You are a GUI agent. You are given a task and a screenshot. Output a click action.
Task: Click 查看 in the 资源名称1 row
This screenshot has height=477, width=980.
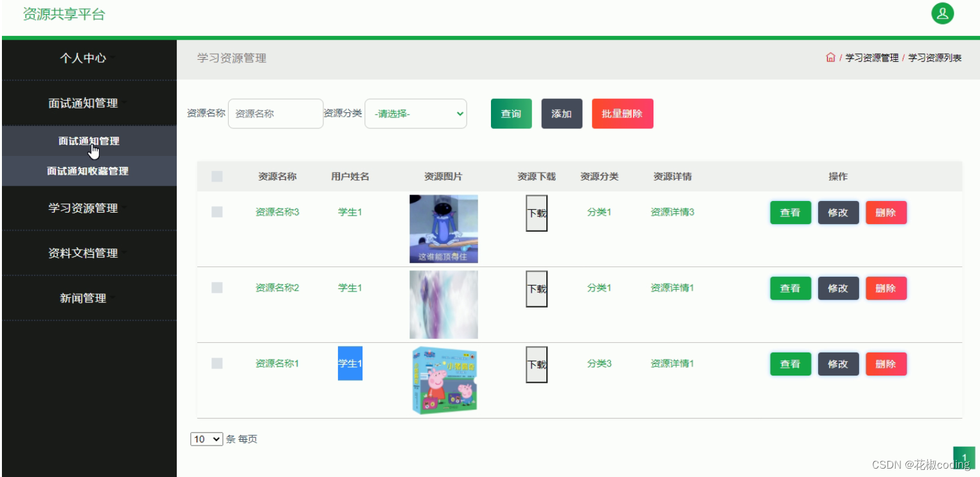(x=790, y=363)
